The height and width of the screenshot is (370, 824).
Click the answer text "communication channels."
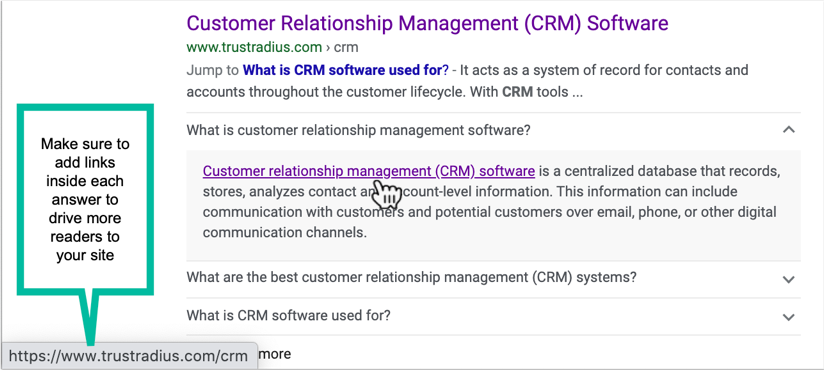coord(284,232)
